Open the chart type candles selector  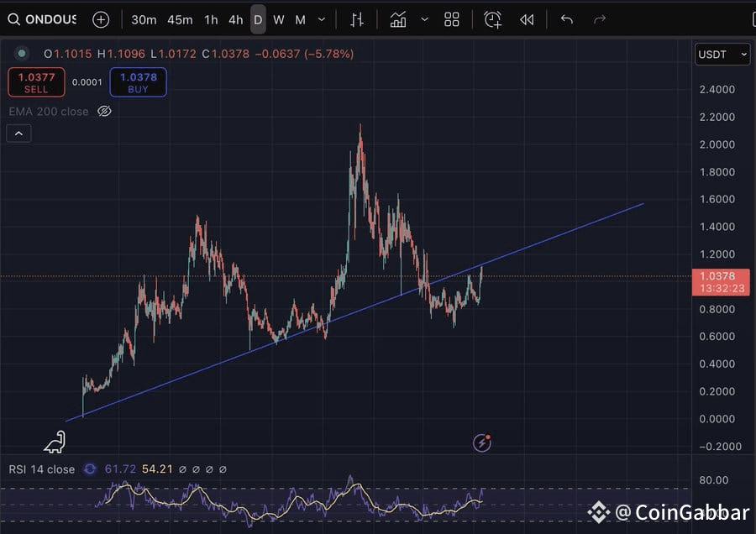[357, 19]
